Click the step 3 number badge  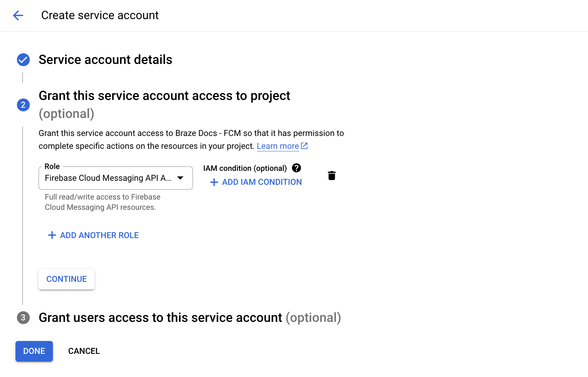[x=23, y=317]
